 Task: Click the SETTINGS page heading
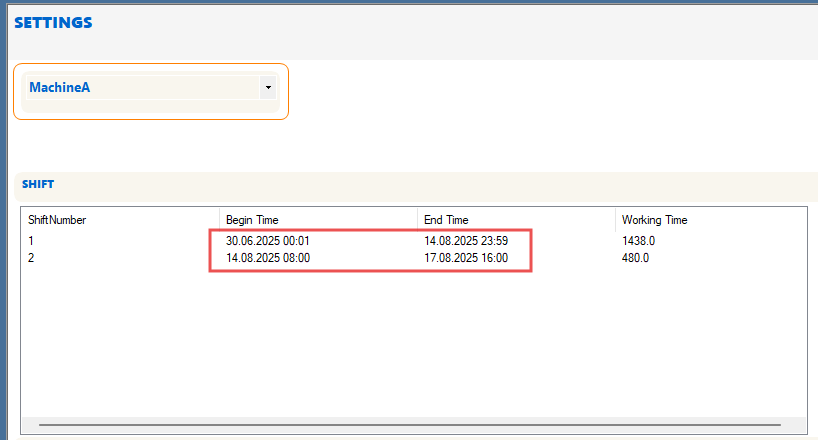click(53, 22)
